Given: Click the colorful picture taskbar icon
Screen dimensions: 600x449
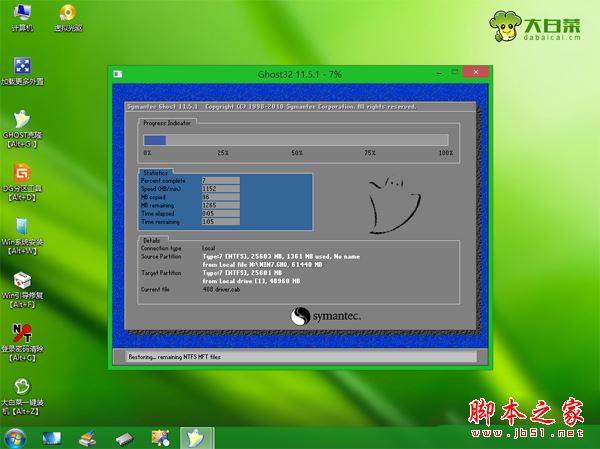Looking at the screenshot, I should coord(160,438).
